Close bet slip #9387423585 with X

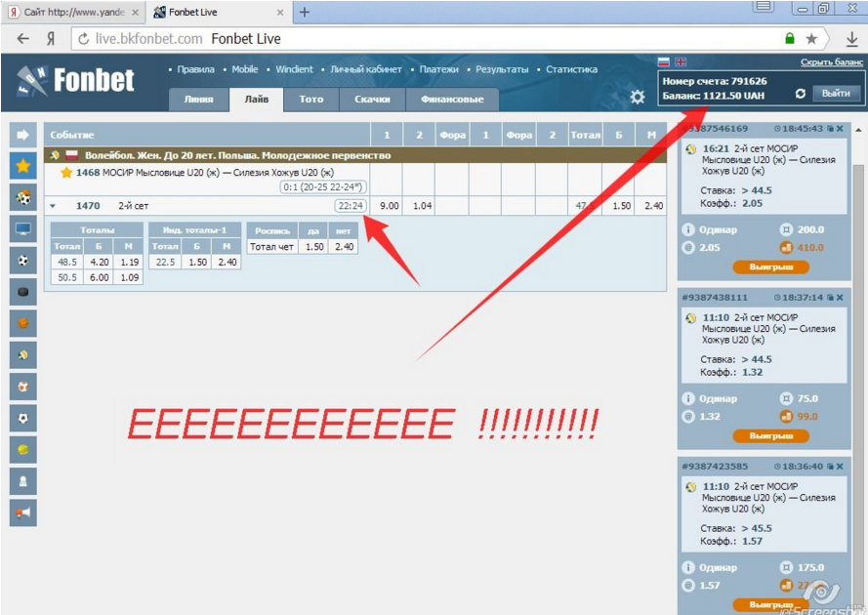click(x=840, y=466)
